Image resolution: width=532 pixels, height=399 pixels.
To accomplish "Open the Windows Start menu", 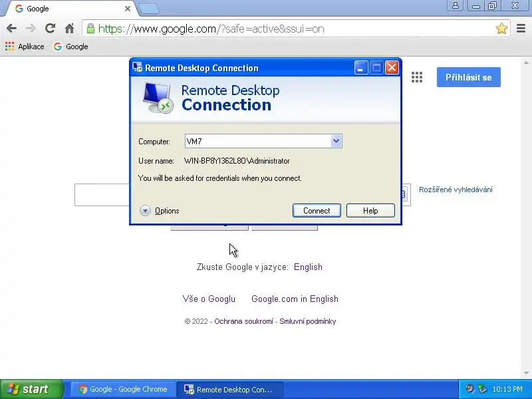I will point(31,389).
